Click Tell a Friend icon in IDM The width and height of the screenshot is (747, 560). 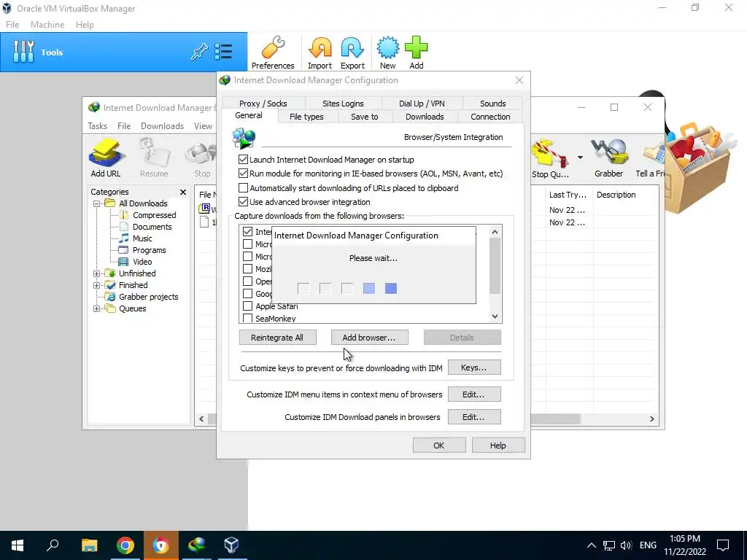650,157
